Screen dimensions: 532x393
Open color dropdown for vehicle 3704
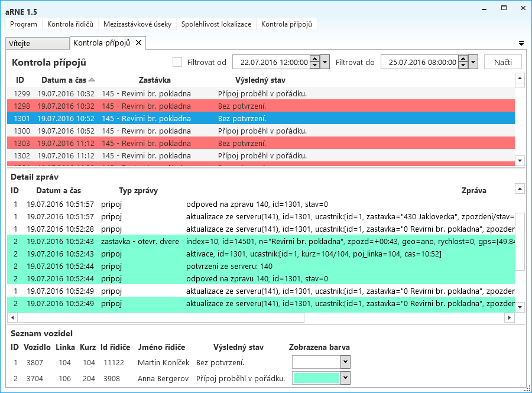(345, 378)
